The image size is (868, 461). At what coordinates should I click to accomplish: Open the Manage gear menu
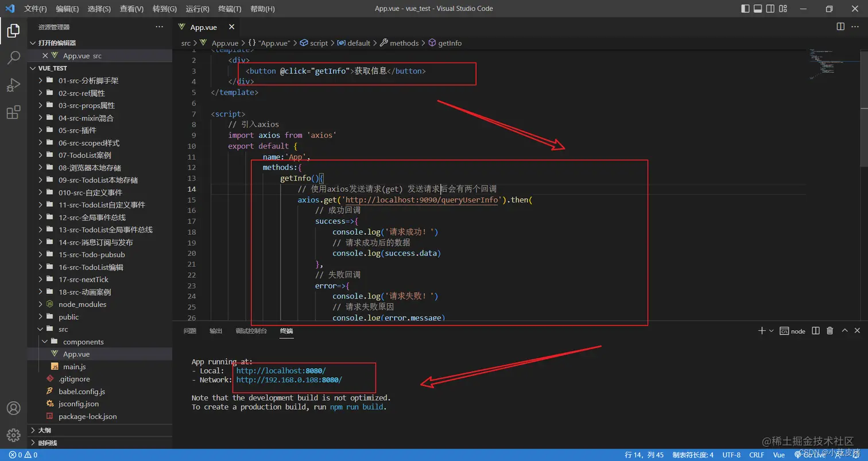pyautogui.click(x=13, y=435)
